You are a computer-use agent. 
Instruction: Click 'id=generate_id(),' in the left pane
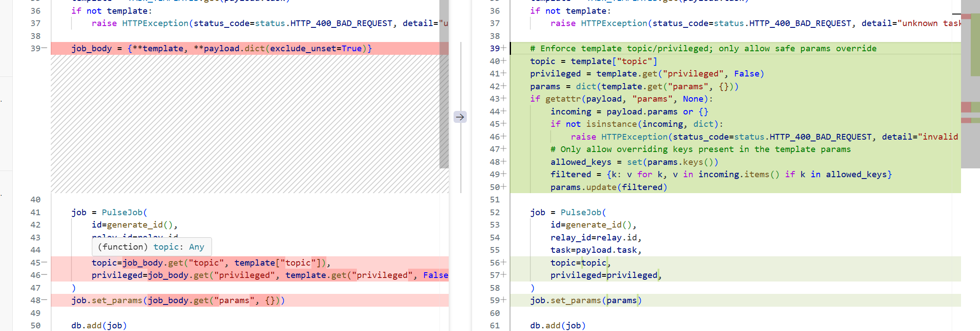click(134, 224)
